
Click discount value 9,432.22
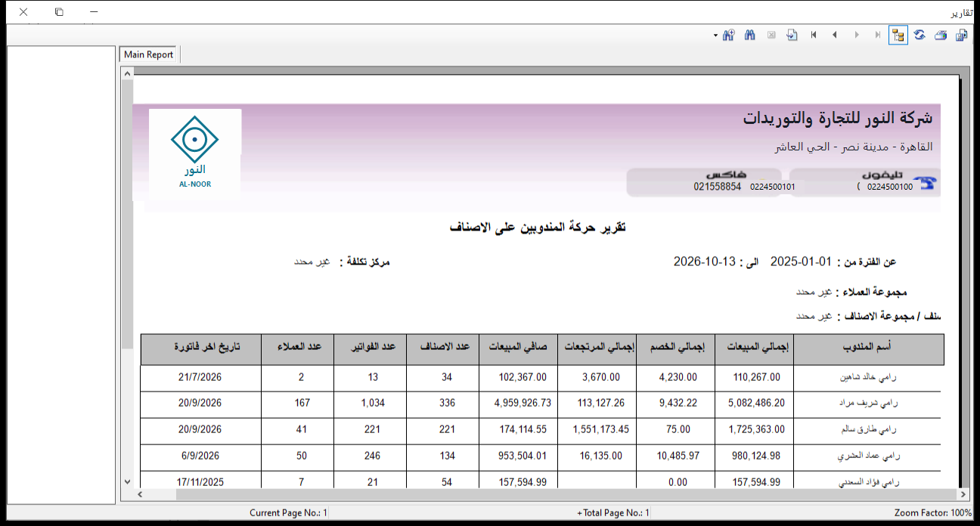click(x=678, y=403)
